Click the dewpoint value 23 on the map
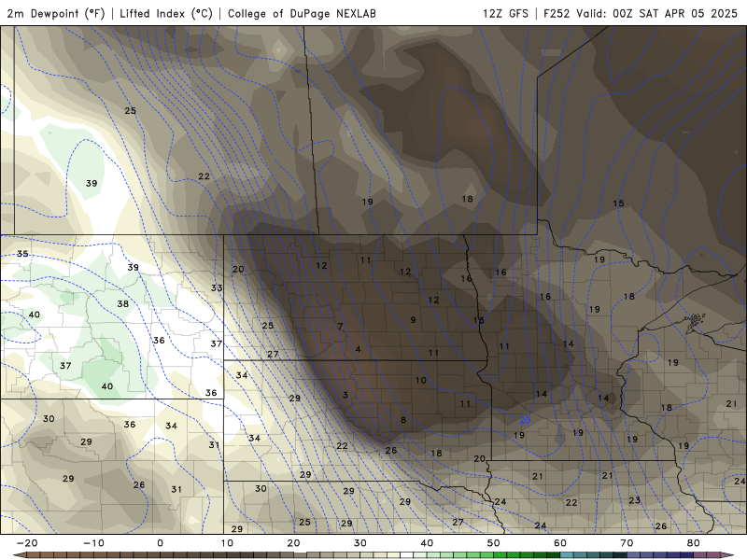The width and height of the screenshot is (747, 560). coord(635,500)
